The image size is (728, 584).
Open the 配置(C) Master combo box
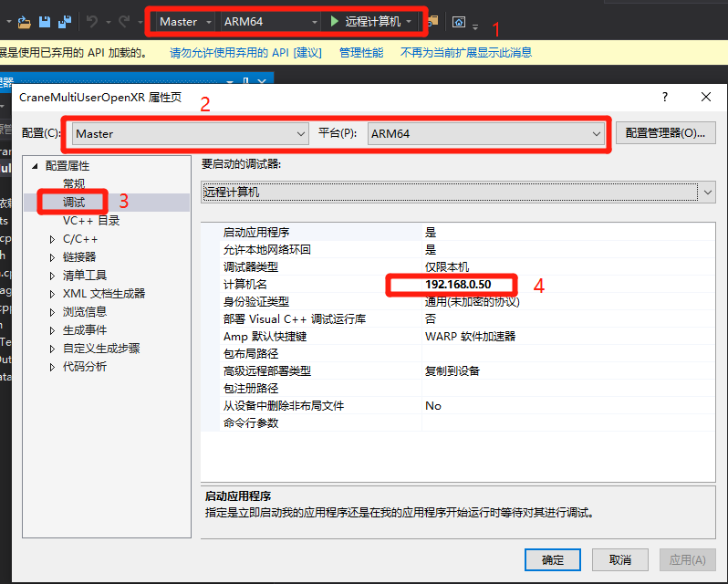pyautogui.click(x=191, y=134)
